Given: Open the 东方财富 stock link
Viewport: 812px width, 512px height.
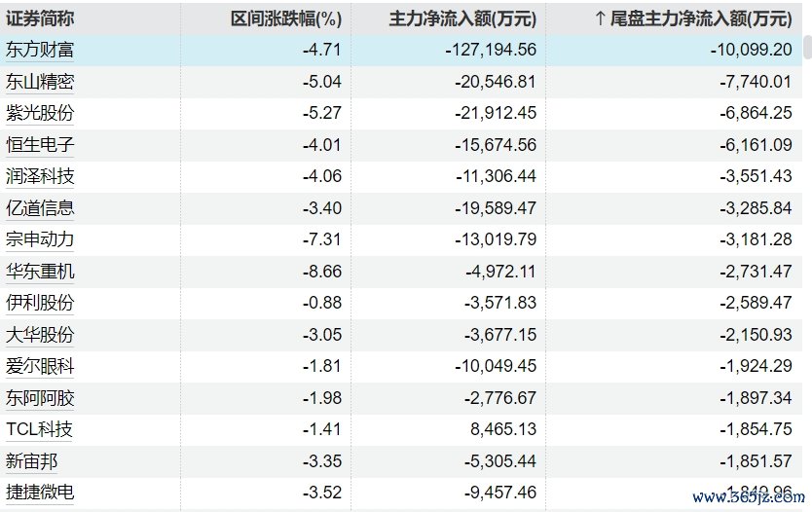Looking at the screenshot, I should click(x=40, y=50).
